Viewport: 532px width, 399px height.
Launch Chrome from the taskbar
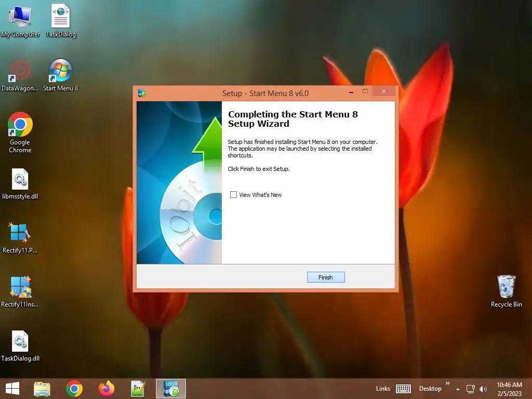[x=74, y=389]
